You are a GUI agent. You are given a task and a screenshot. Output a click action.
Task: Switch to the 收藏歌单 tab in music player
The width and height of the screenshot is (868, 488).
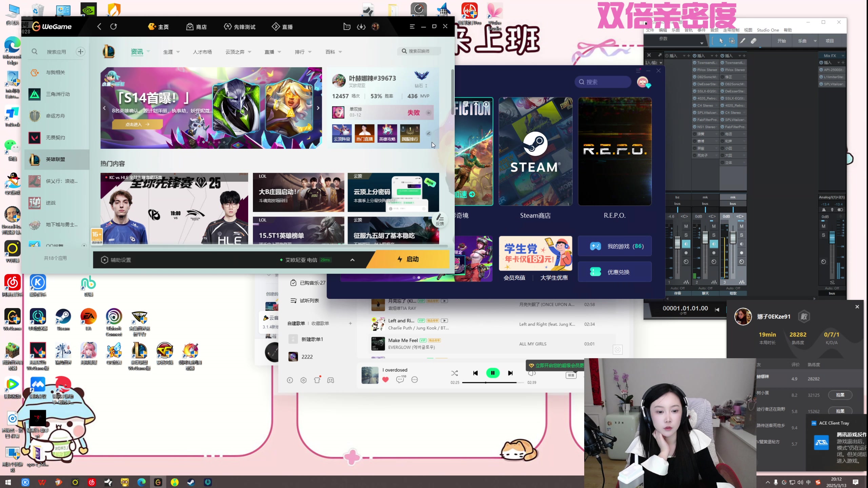[x=320, y=323]
